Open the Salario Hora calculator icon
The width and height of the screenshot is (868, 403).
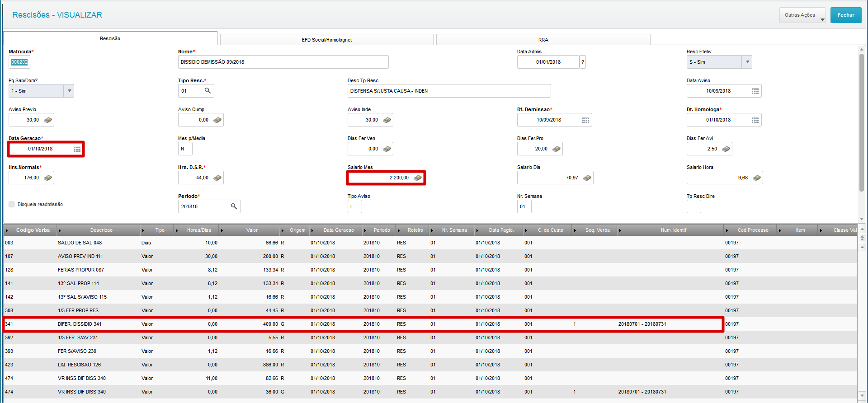(757, 178)
